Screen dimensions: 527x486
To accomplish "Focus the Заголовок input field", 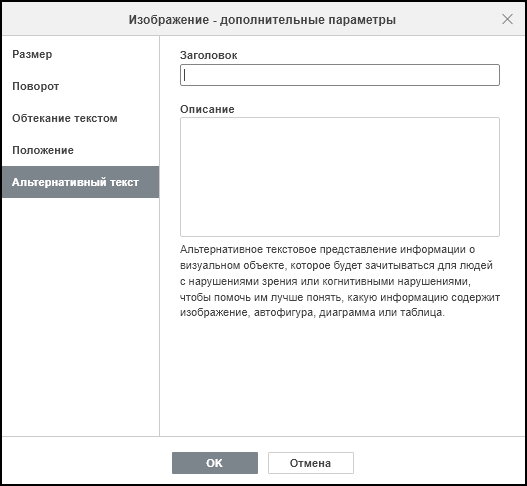I will [x=340, y=75].
